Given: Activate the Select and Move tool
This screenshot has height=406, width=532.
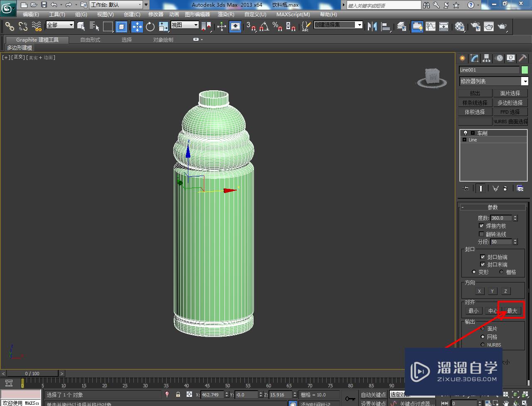Looking at the screenshot, I should (x=137, y=27).
